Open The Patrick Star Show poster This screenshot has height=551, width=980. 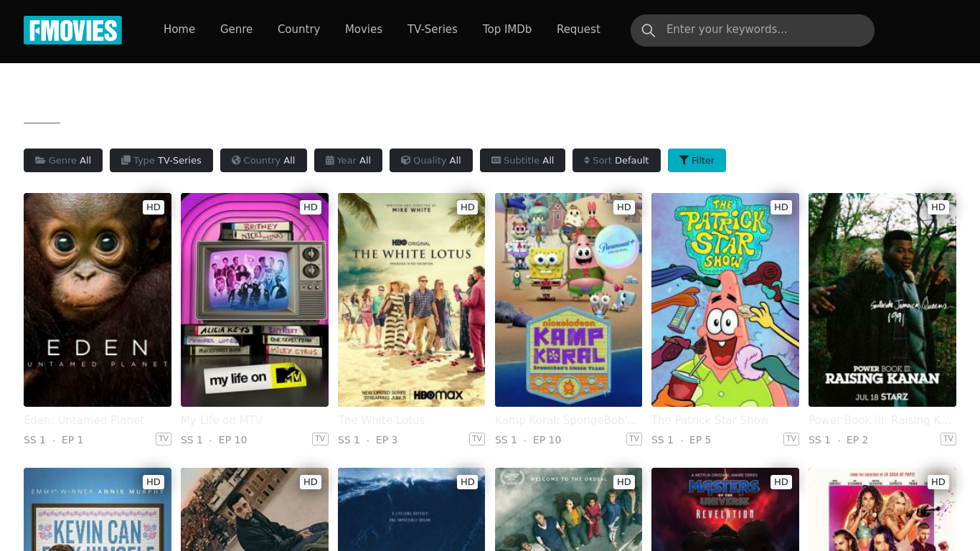tap(725, 300)
